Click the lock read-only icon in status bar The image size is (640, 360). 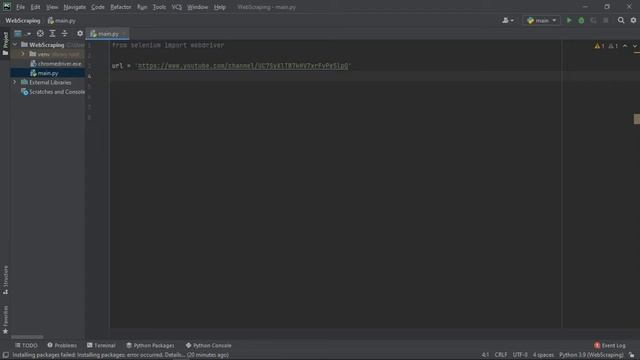coord(631,355)
